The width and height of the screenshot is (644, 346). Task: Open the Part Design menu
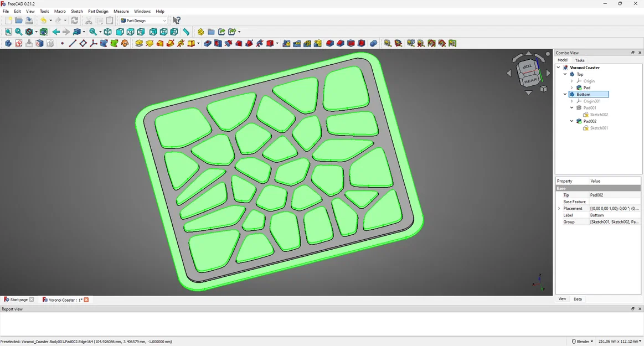click(x=98, y=11)
